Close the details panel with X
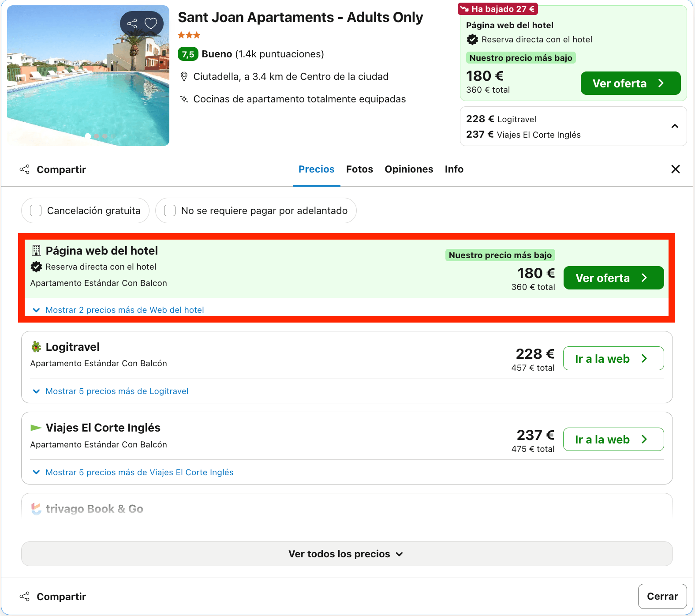The width and height of the screenshot is (695, 616). point(675,169)
